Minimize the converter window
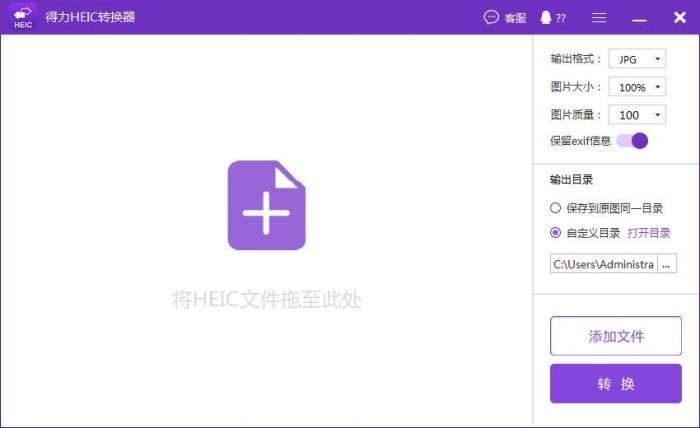The width and height of the screenshot is (700, 428). click(x=639, y=20)
